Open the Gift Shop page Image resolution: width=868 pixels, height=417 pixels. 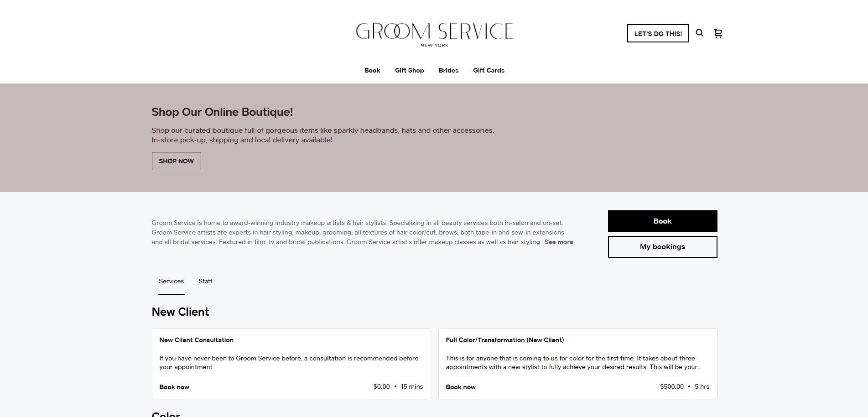[409, 70]
